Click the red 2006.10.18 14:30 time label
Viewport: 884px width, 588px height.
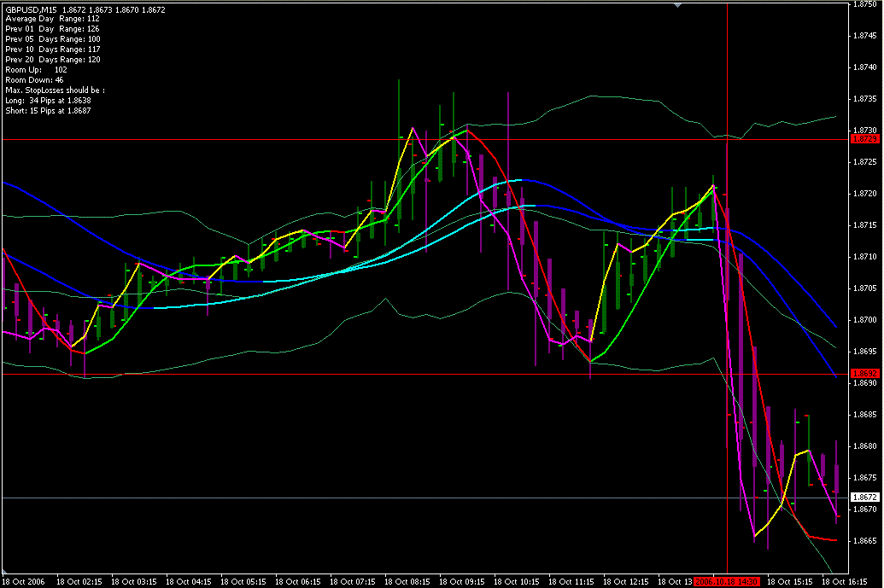tap(727, 581)
